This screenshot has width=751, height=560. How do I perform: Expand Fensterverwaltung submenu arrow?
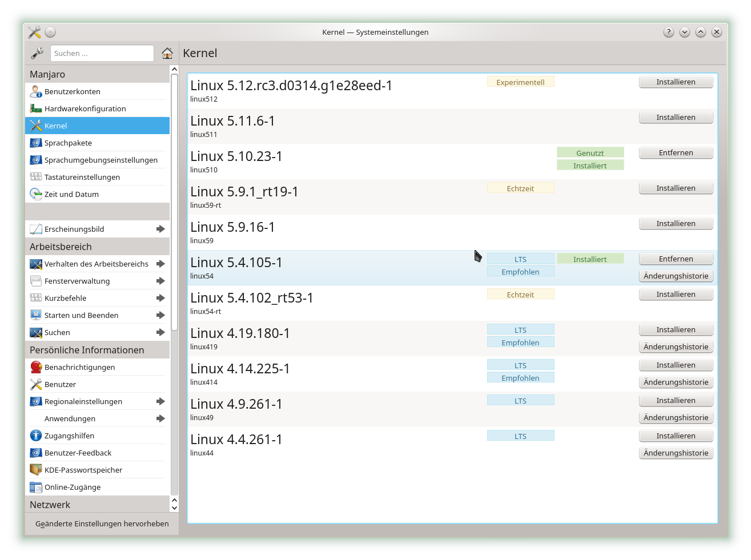(160, 281)
